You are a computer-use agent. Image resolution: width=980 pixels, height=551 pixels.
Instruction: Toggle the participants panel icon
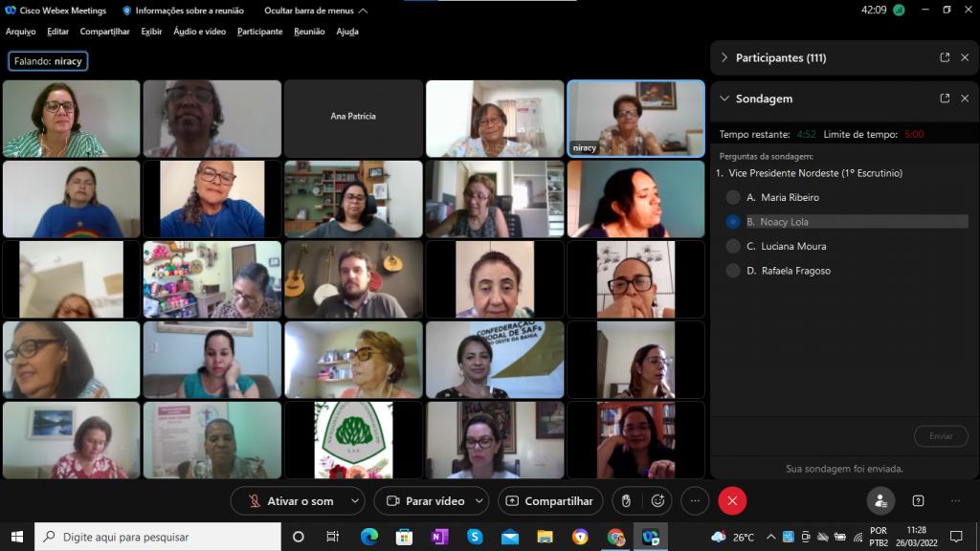coord(880,500)
